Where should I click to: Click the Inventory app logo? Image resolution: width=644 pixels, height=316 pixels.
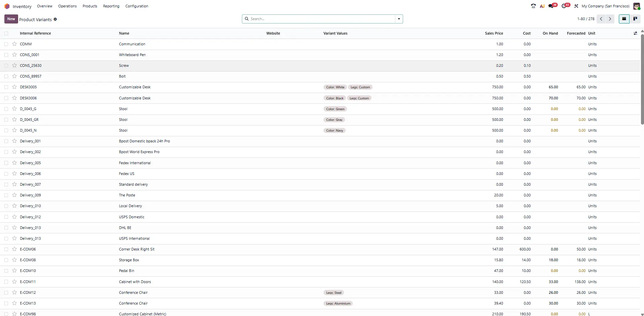tap(6, 6)
